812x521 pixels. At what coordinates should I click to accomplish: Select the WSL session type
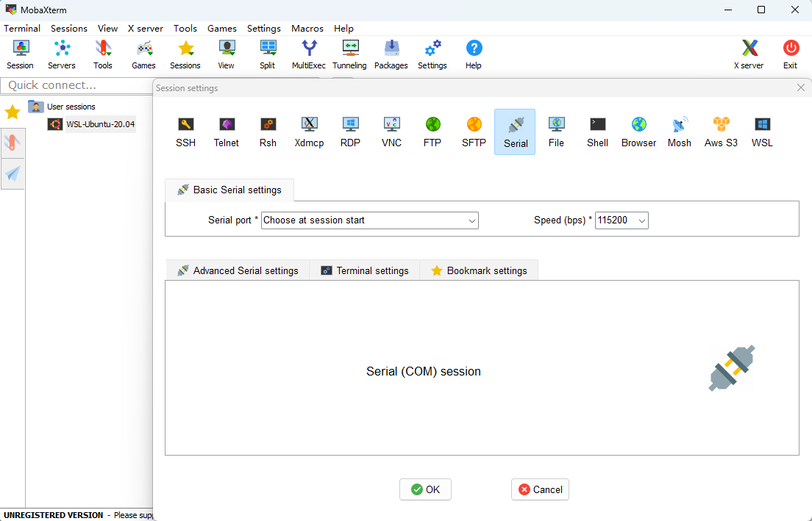coord(762,132)
